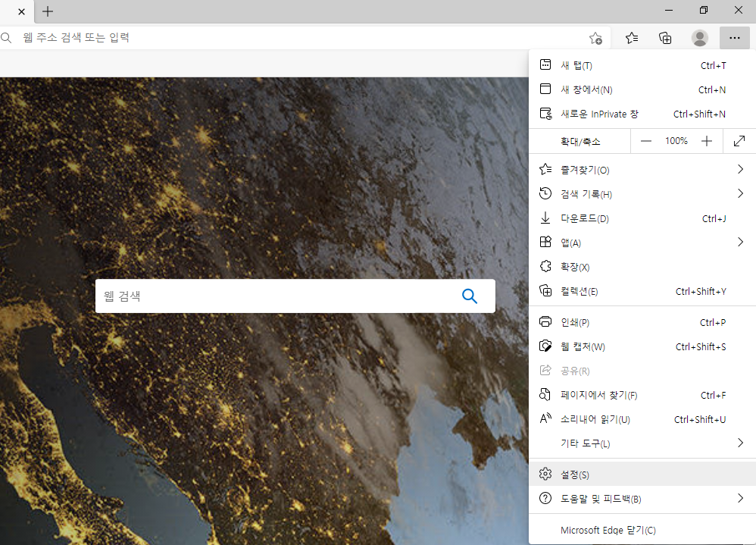Expand the 기타 도구(L) submenu arrow
The width and height of the screenshot is (756, 545).
741,443
